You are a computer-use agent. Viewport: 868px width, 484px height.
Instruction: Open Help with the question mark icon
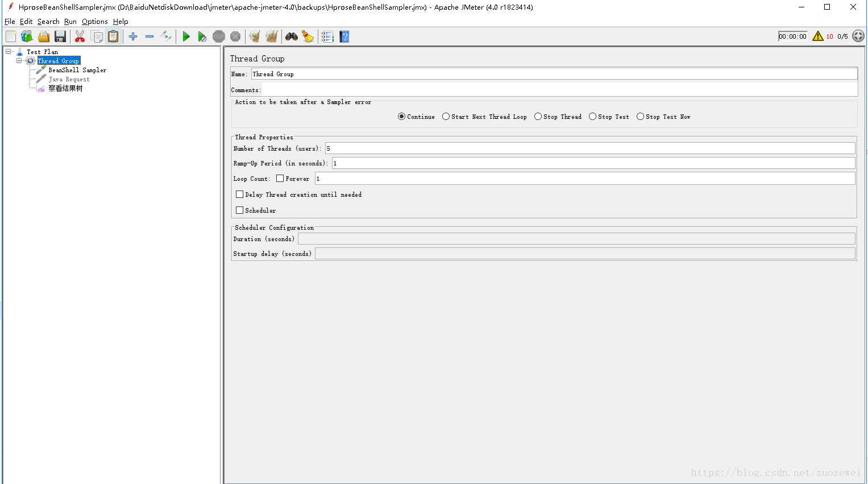click(x=344, y=36)
